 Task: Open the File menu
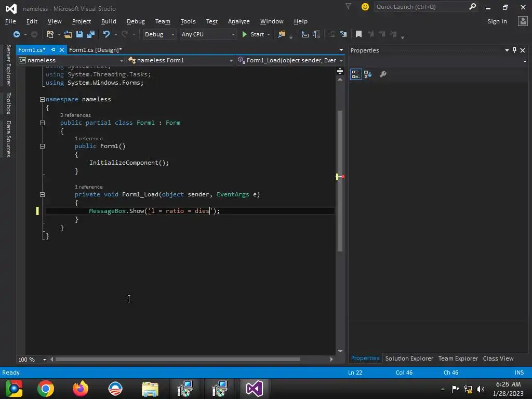coord(10,21)
